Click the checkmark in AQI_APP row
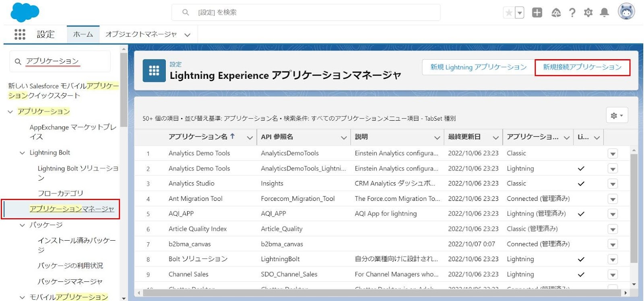Image resolution: width=644 pixels, height=301 pixels. 581,214
